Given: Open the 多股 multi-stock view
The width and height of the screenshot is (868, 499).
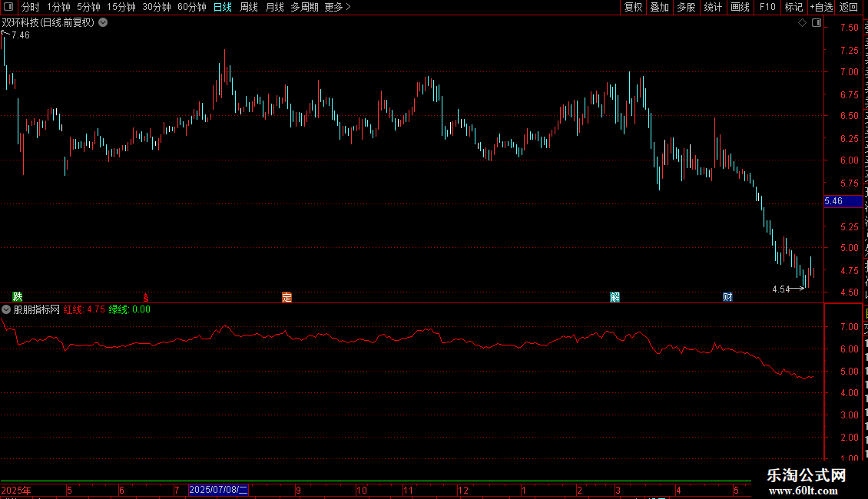Looking at the screenshot, I should point(686,7).
